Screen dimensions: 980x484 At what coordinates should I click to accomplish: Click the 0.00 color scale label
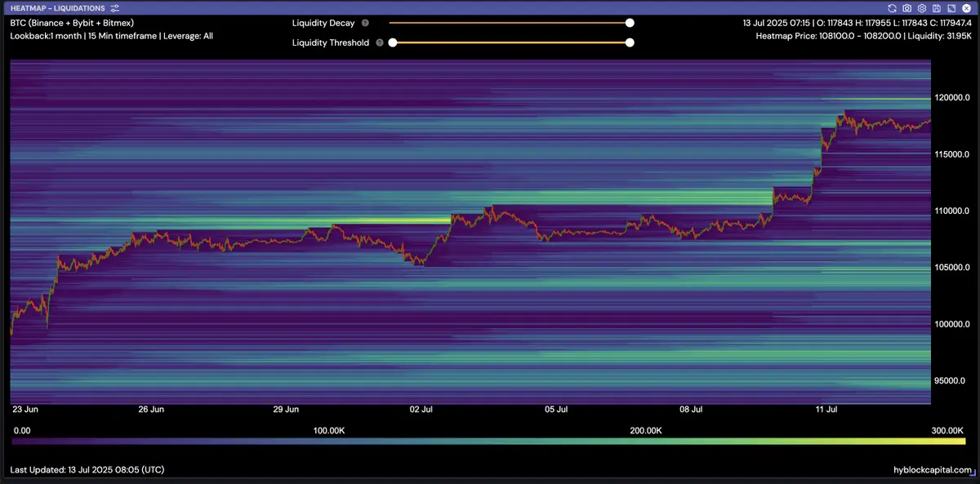coord(22,430)
